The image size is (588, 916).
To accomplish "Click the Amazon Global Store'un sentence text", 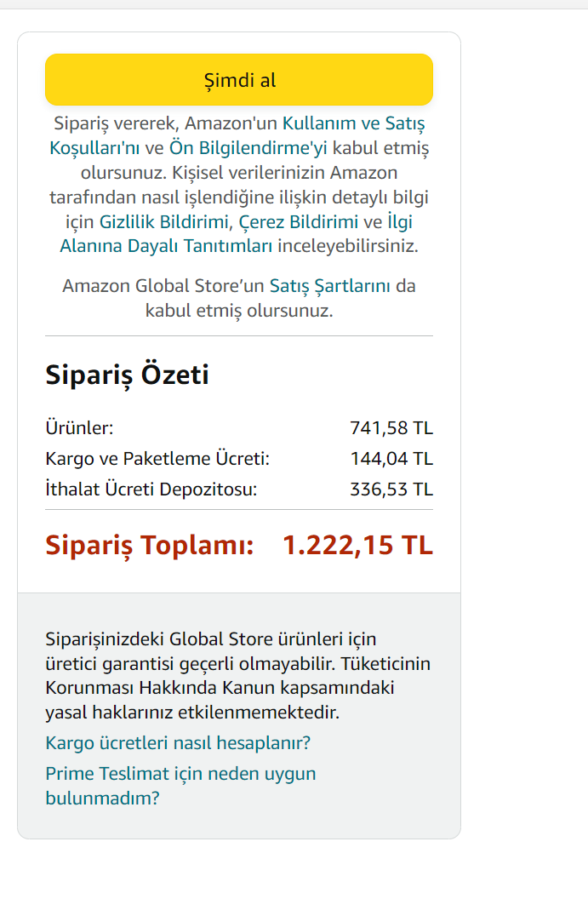I will (239, 298).
